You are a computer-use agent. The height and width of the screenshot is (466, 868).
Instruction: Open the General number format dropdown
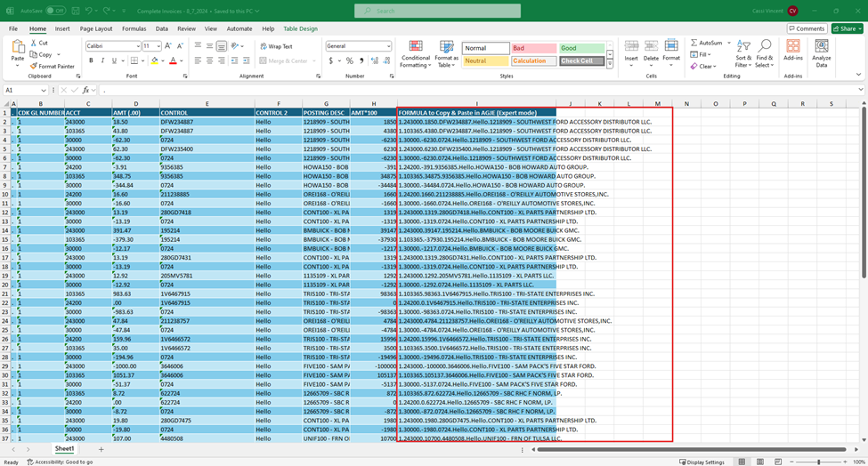click(389, 46)
